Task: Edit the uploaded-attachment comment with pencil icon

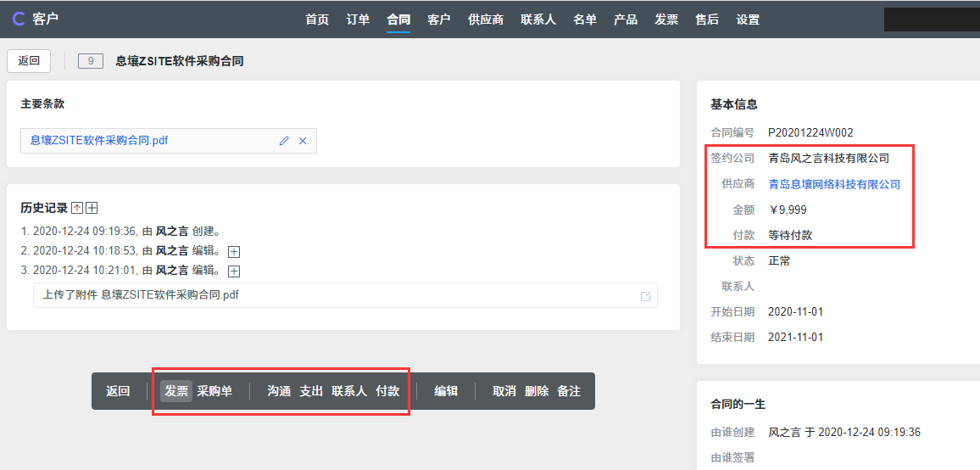Action: [646, 296]
